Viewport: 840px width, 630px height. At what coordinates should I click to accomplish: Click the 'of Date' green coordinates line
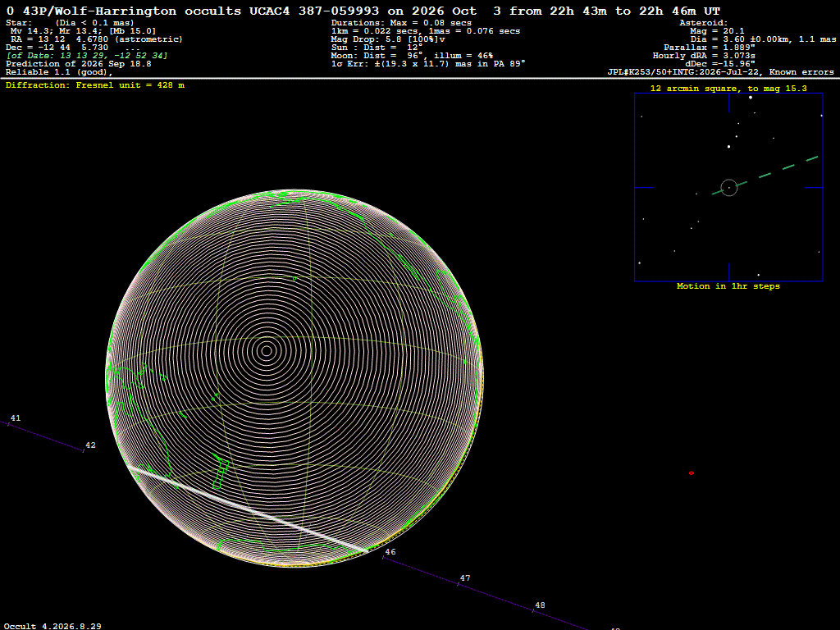click(x=87, y=56)
